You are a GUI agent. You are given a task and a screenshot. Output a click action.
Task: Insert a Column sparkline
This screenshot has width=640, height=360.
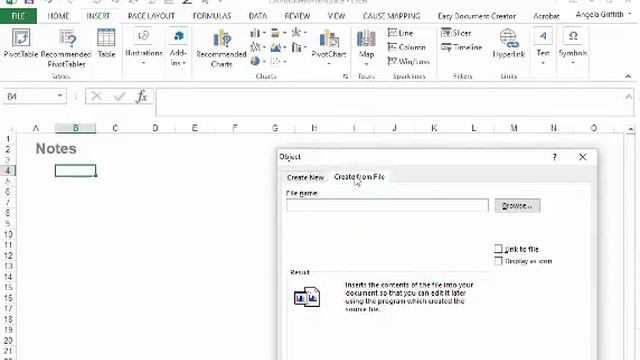(x=407, y=47)
